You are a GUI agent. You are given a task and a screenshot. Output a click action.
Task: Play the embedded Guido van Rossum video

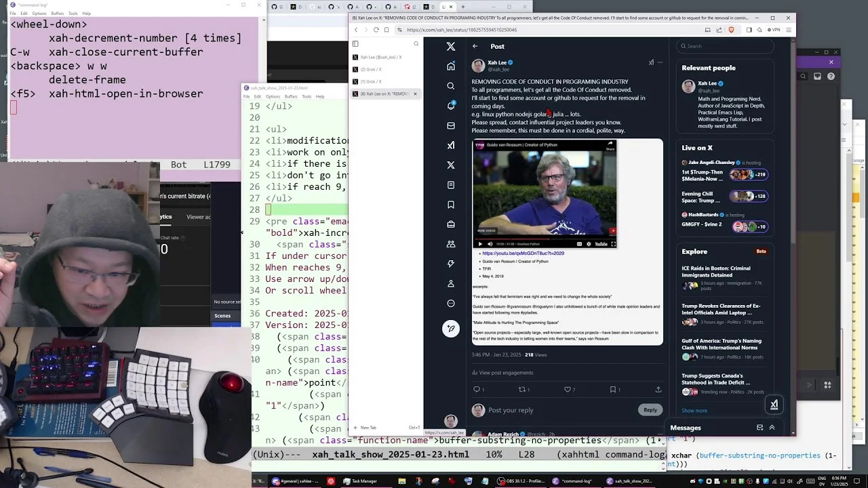[x=480, y=244]
